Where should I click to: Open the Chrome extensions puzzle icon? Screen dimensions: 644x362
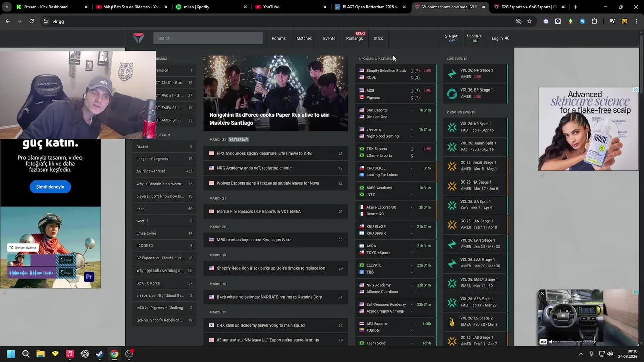[x=594, y=21]
